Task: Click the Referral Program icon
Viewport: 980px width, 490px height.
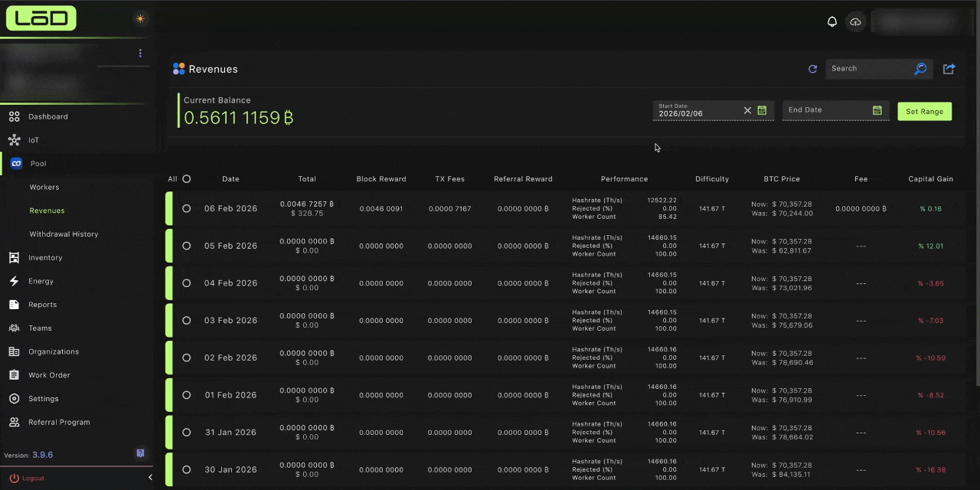Action: pos(14,422)
